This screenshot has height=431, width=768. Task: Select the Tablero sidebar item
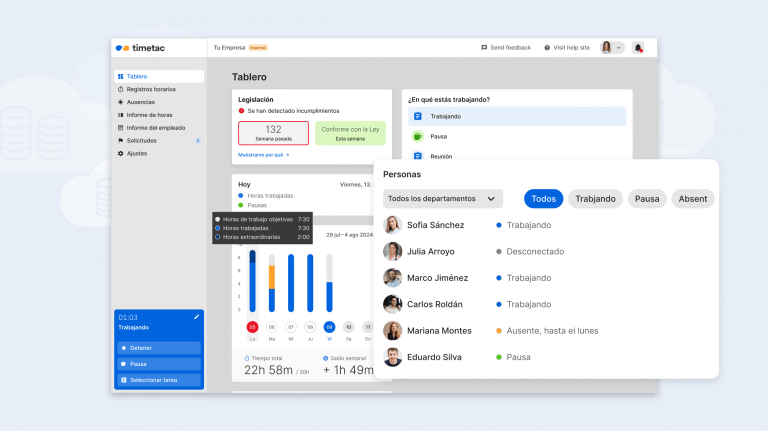click(x=137, y=76)
